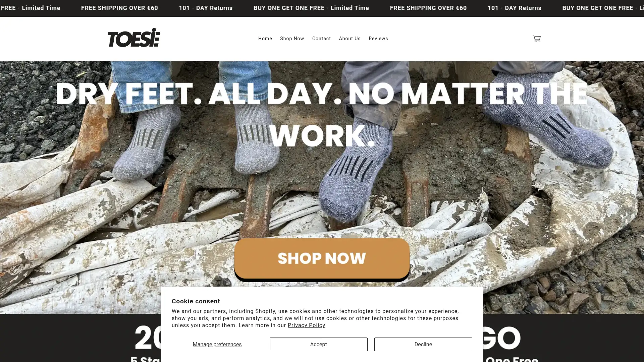644x362 pixels.
Task: Click the second FREE SHIPPING OVER €60 text
Action: (428, 8)
